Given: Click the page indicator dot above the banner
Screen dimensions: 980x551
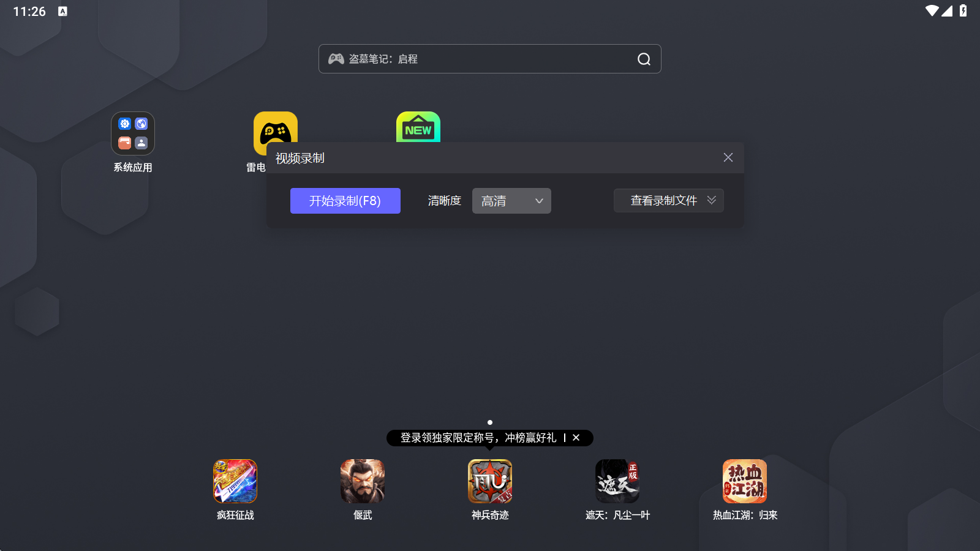Looking at the screenshot, I should coord(490,422).
